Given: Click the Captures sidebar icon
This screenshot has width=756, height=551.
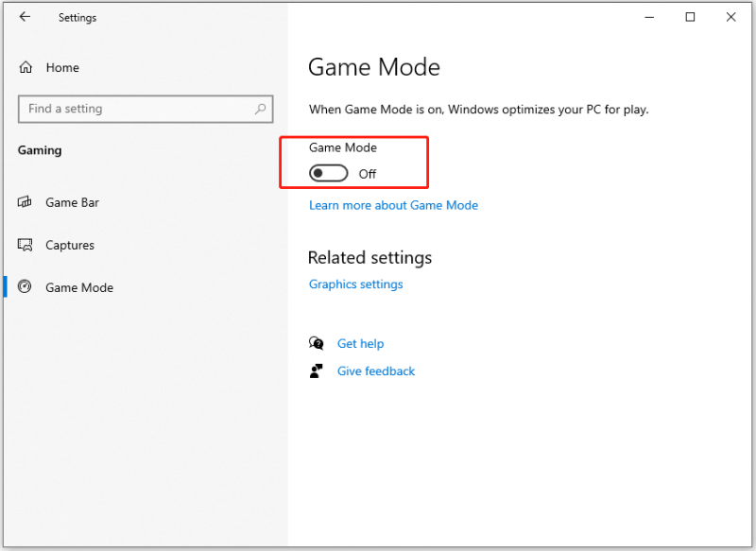Looking at the screenshot, I should pyautogui.click(x=25, y=245).
